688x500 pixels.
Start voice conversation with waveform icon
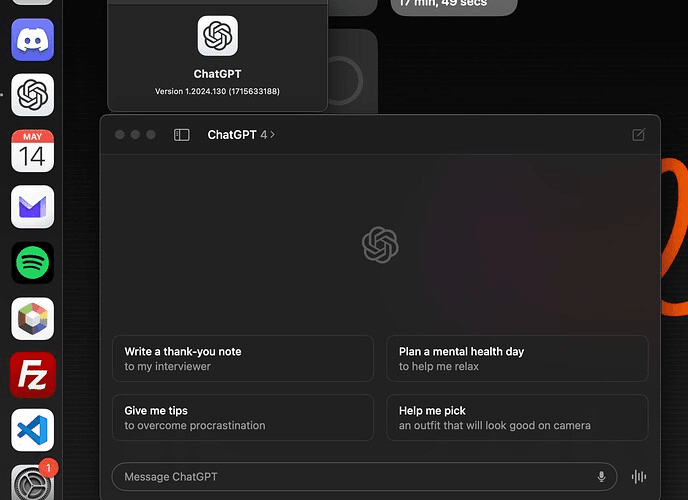(x=639, y=476)
